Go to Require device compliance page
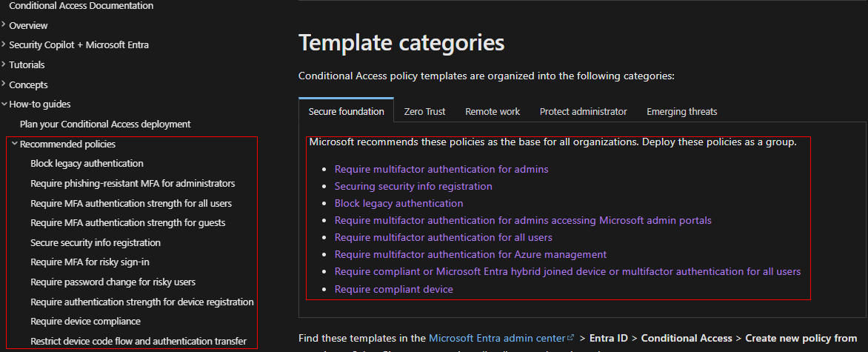This screenshot has height=352, width=868. point(85,322)
